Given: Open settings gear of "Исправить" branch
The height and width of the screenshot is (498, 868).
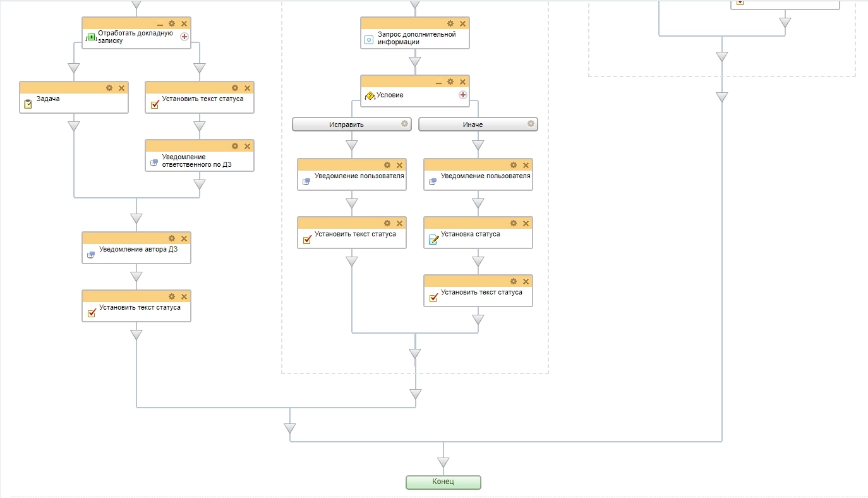Looking at the screenshot, I should [404, 124].
